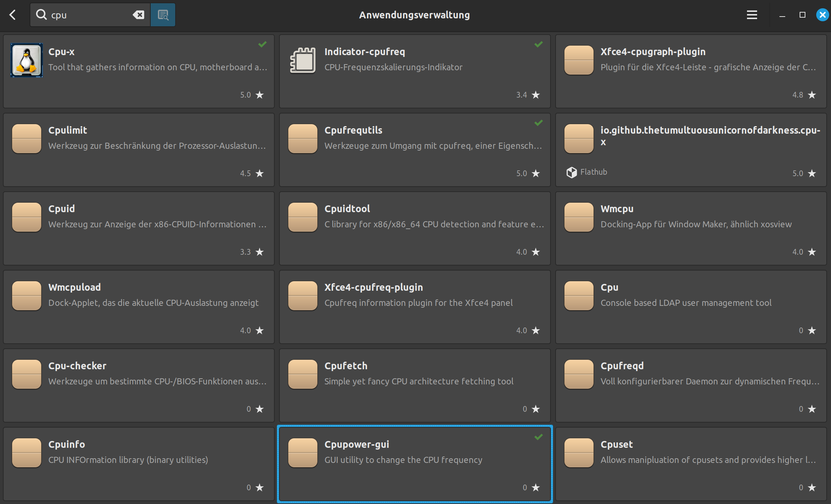Viewport: 831px width, 504px height.
Task: Click the star rating of Cpuid
Action: click(260, 252)
